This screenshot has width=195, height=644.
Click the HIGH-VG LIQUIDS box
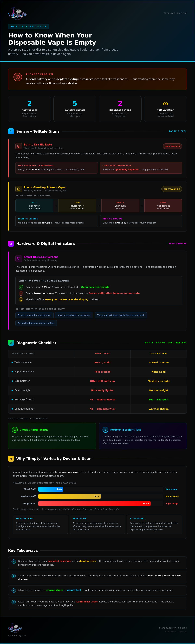pyautogui.click(x=141, y=221)
